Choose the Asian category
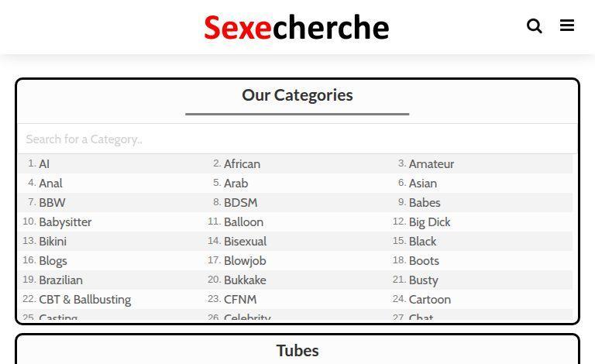Viewport: 595px width, 364px height. coord(422,184)
